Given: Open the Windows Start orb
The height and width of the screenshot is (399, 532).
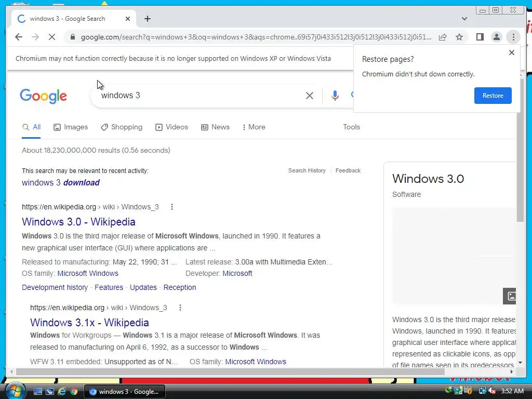Looking at the screenshot, I should (x=15, y=392).
